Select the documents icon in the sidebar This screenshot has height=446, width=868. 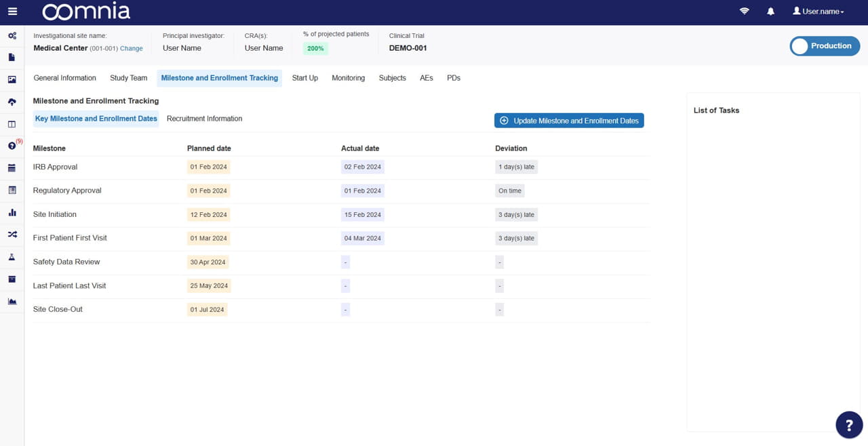tap(11, 57)
